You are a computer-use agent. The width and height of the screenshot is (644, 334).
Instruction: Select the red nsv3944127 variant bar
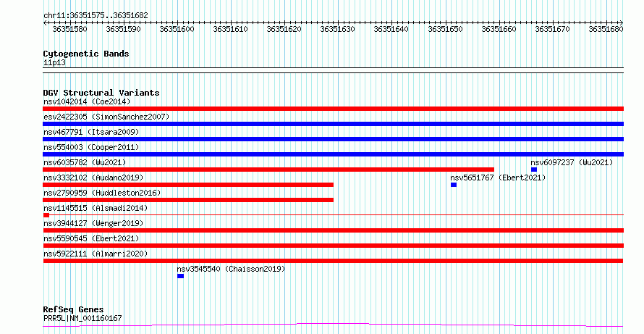coord(333,230)
